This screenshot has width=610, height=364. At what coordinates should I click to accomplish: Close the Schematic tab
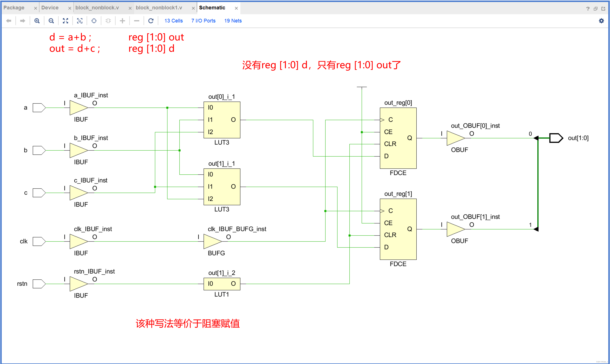point(236,8)
